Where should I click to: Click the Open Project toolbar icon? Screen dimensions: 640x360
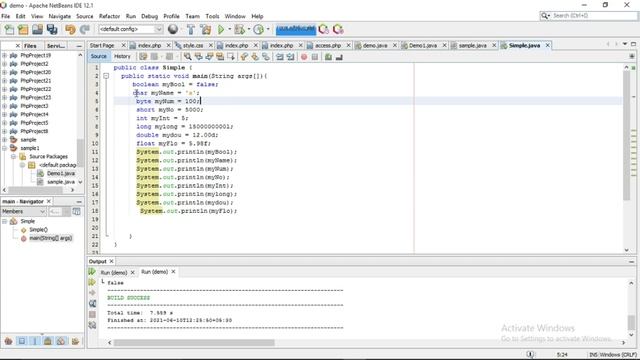pos(37,29)
